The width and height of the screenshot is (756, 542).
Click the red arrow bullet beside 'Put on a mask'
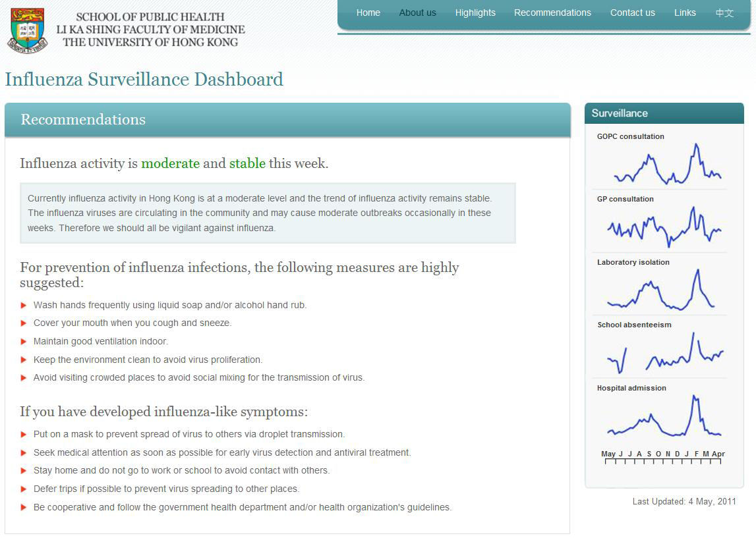pyautogui.click(x=24, y=435)
